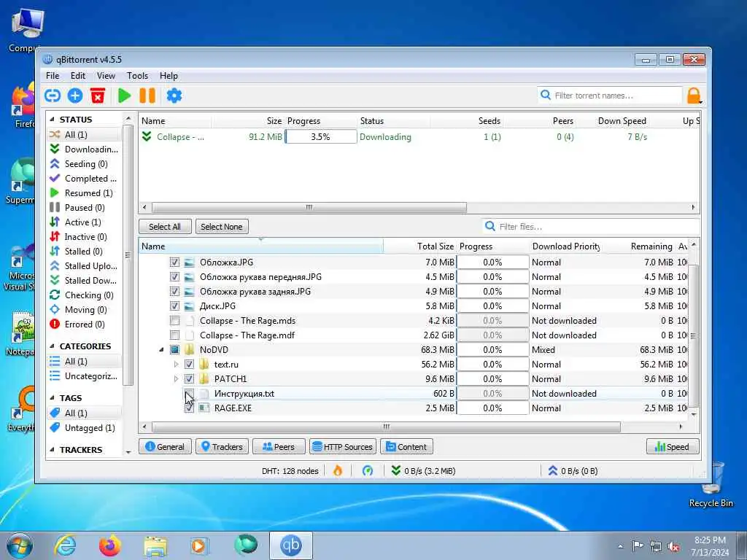Click the Add Torrent File plus icon
The width and height of the screenshot is (747, 560).
(x=75, y=96)
